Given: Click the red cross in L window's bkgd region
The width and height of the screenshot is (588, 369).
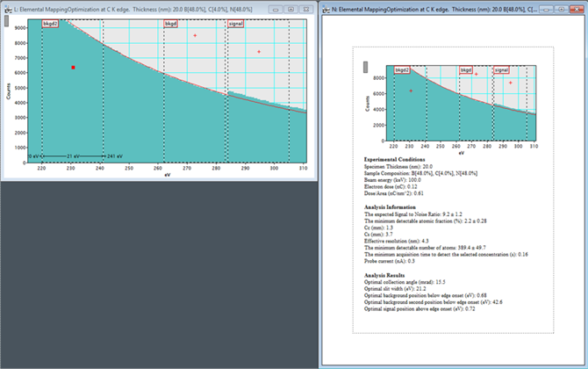Looking at the screenshot, I should (195, 35).
